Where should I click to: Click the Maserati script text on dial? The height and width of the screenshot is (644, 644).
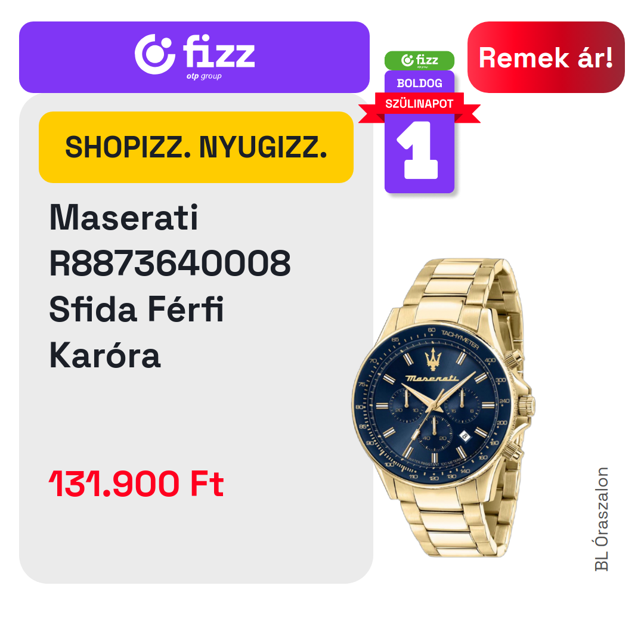tap(432, 378)
